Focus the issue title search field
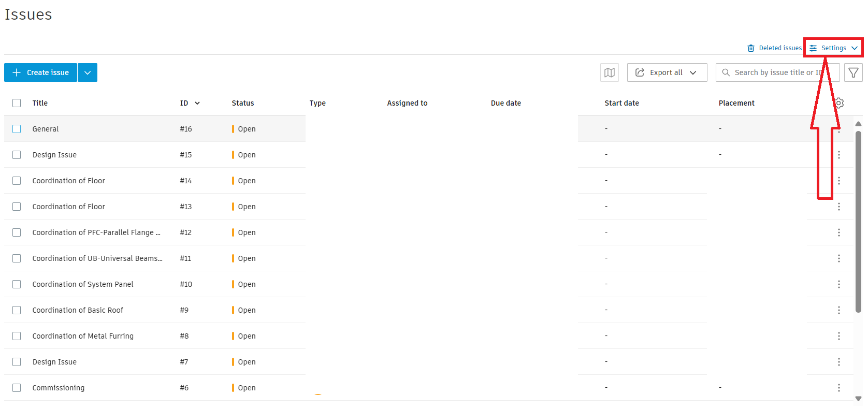The width and height of the screenshot is (868, 409). tap(777, 72)
